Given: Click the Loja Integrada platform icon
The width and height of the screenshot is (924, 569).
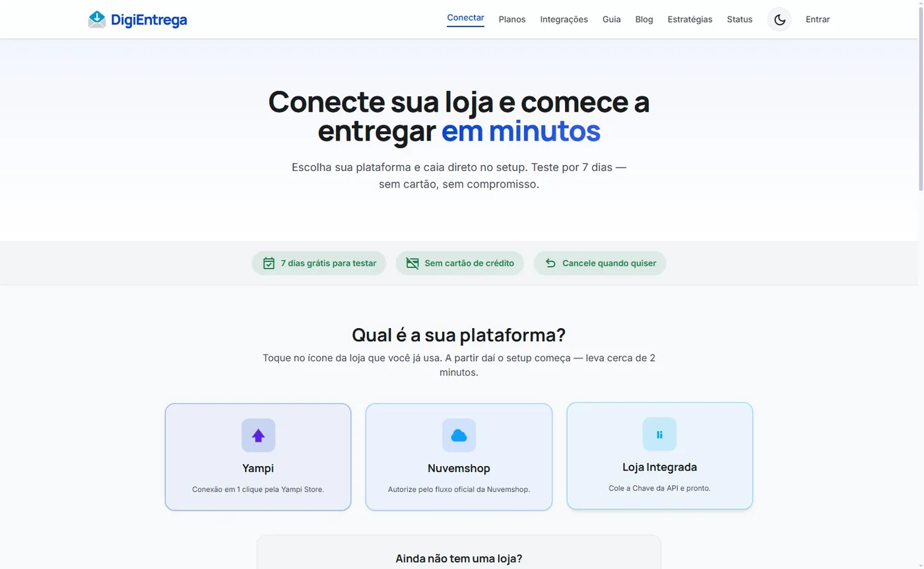Looking at the screenshot, I should [659, 434].
